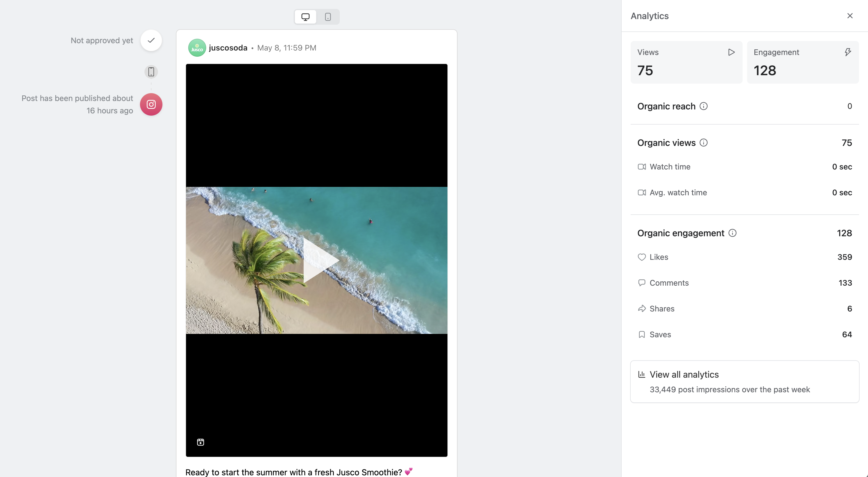Click the Organic engagement info icon
868x477 pixels.
(x=732, y=233)
